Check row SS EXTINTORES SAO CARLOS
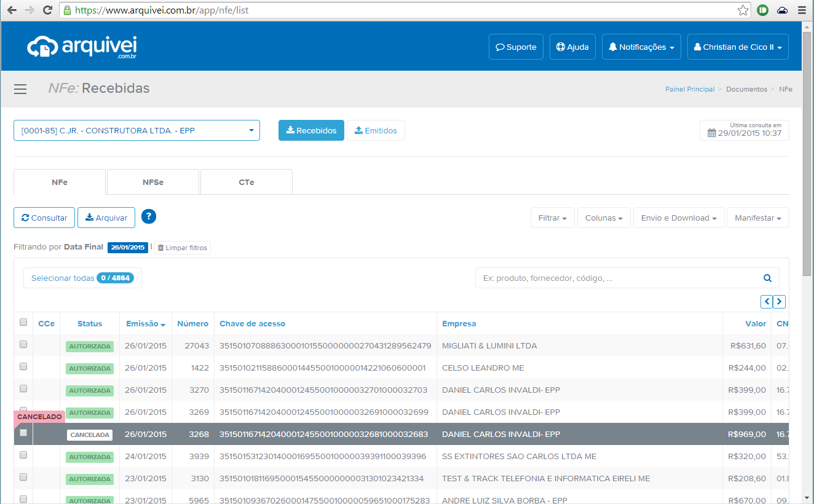The image size is (814, 504). coord(23,455)
